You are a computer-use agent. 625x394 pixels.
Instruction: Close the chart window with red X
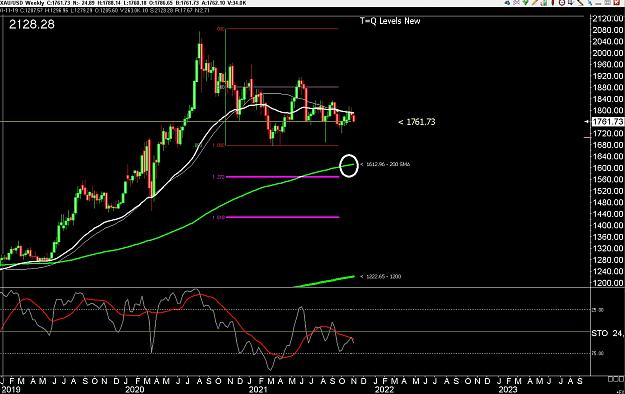(616, 2)
